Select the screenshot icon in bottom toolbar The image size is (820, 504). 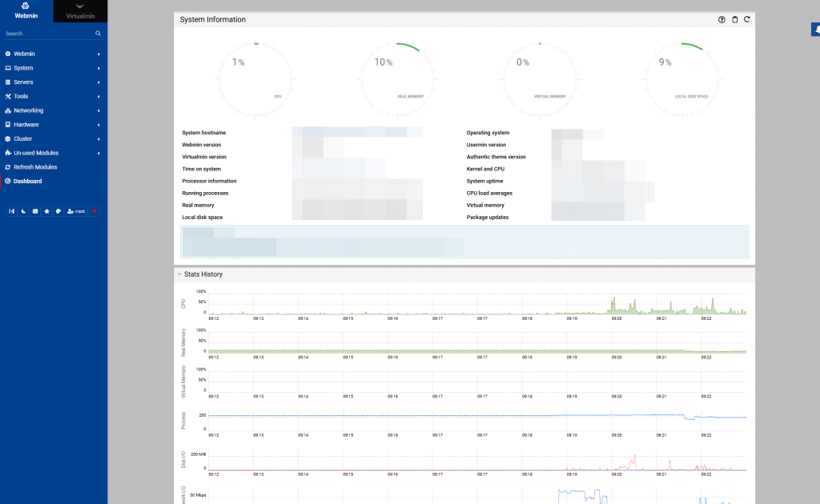35,211
